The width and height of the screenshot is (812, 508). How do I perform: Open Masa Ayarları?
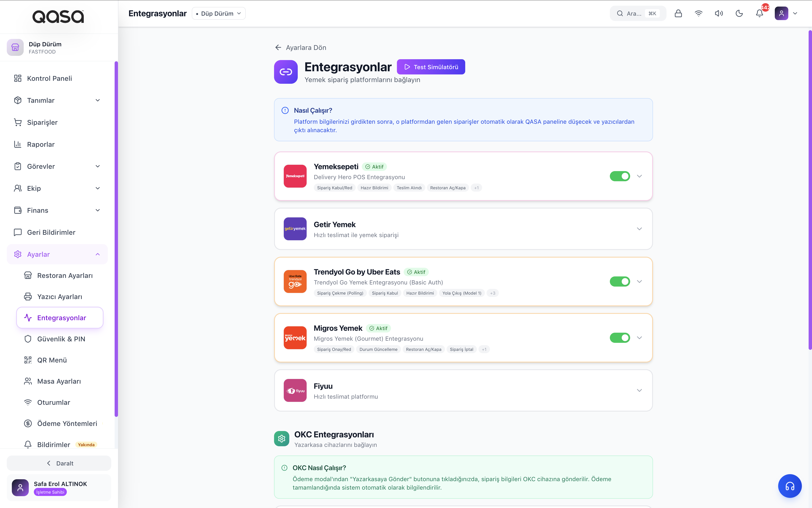[60, 381]
